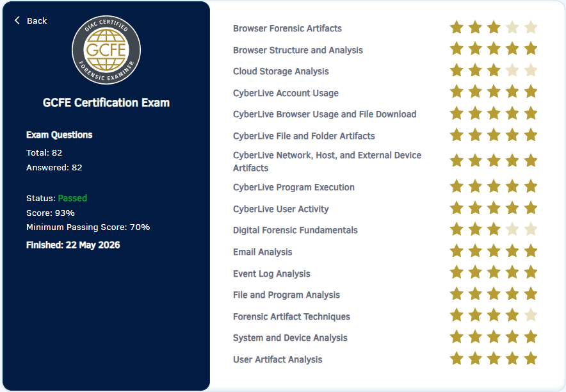566x392 pixels.
Task: Click the GCFE certification badge logo
Action: [106, 50]
